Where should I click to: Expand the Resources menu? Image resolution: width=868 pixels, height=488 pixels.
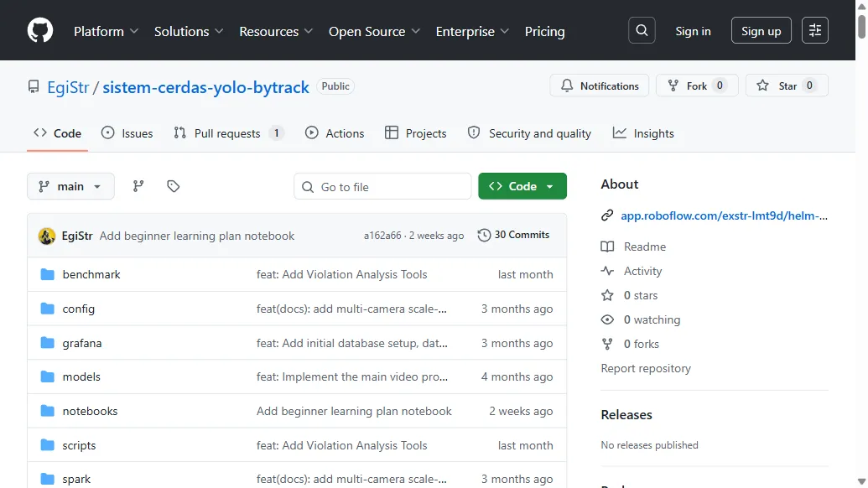tap(276, 32)
